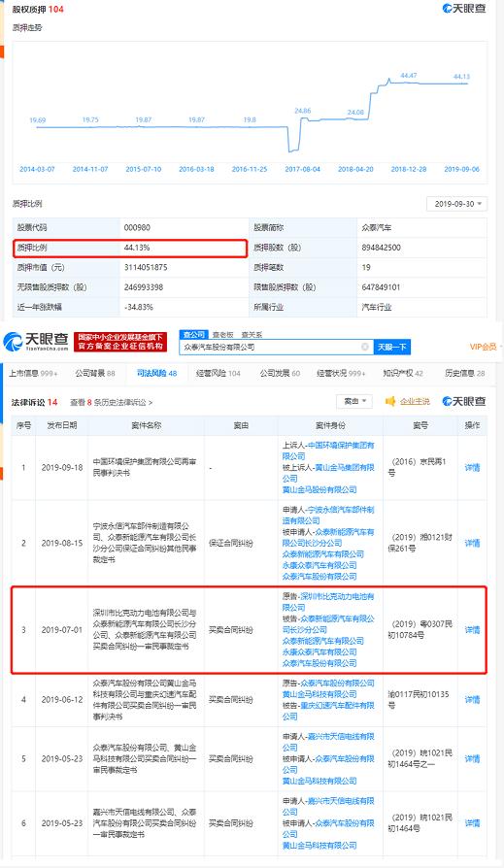
Task: Open 详情 for lawsuit row number 6
Action: coord(472,823)
